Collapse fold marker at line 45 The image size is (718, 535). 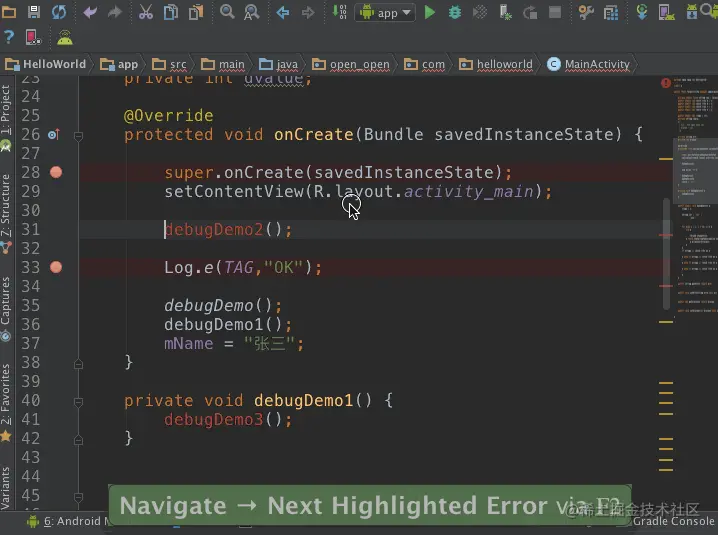tap(78, 497)
